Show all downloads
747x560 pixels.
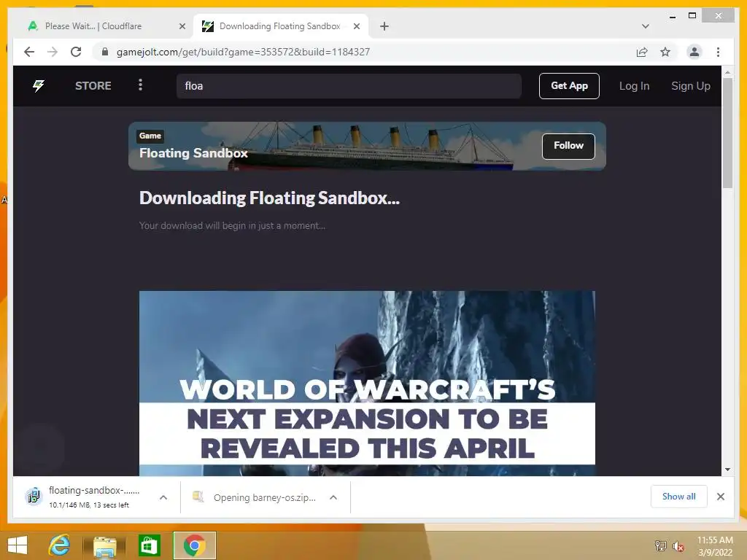(679, 497)
